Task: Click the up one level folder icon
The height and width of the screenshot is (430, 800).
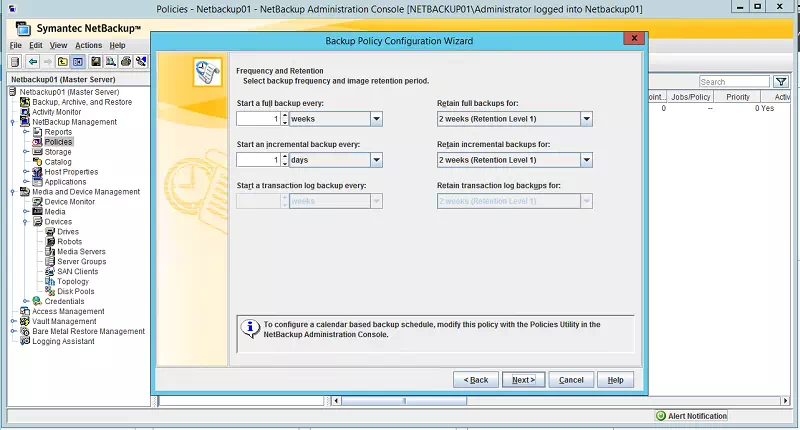Action: coord(62,62)
